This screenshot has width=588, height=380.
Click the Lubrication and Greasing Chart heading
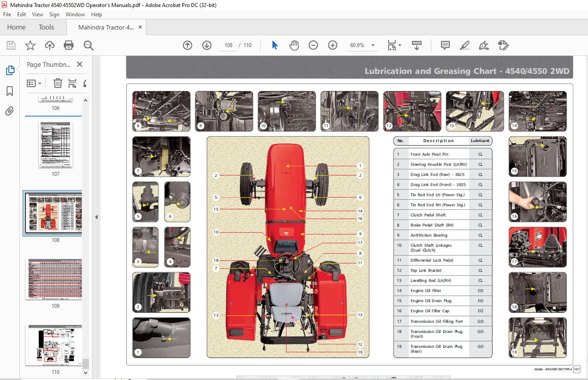click(x=467, y=71)
